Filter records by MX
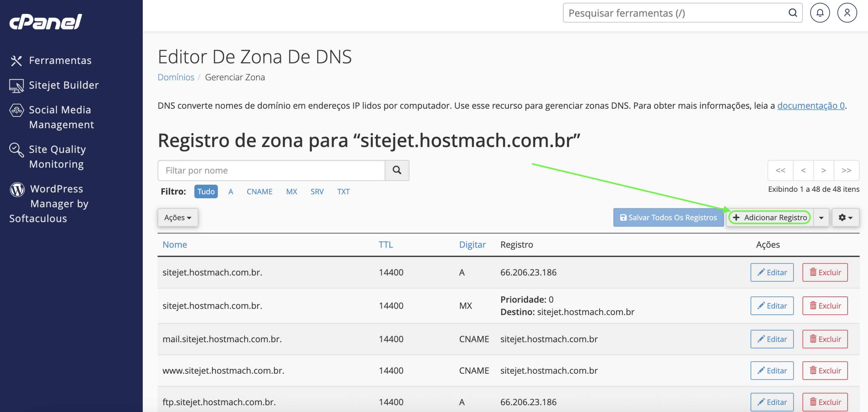Screen dimensions: 868x412 pyautogui.click(x=292, y=191)
